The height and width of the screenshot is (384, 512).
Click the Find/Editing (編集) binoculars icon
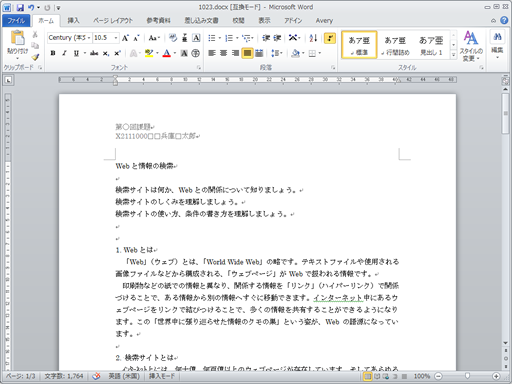pyautogui.click(x=497, y=37)
